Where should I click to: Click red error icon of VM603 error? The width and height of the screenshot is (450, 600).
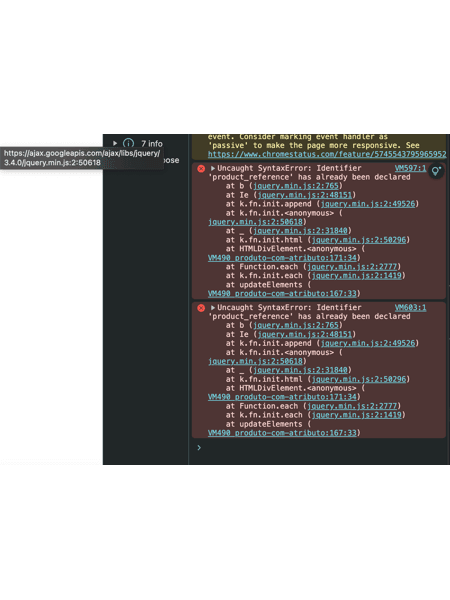point(201,308)
